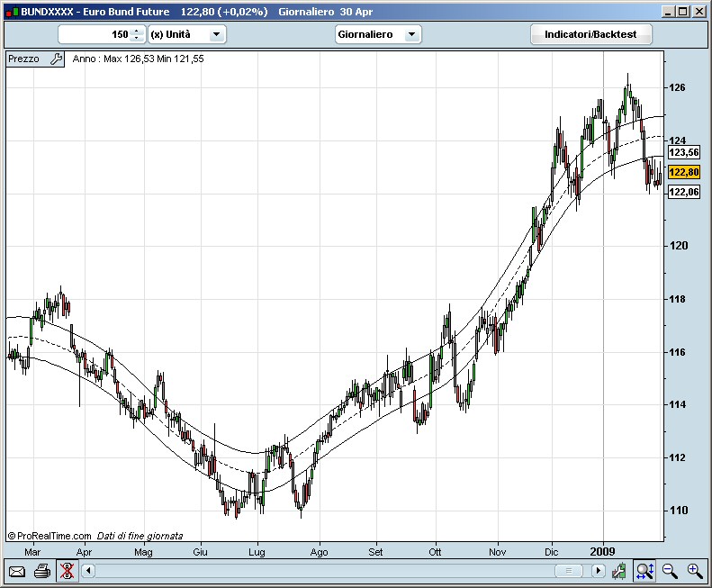
Task: Click the 126 axis value
Action: pos(678,87)
